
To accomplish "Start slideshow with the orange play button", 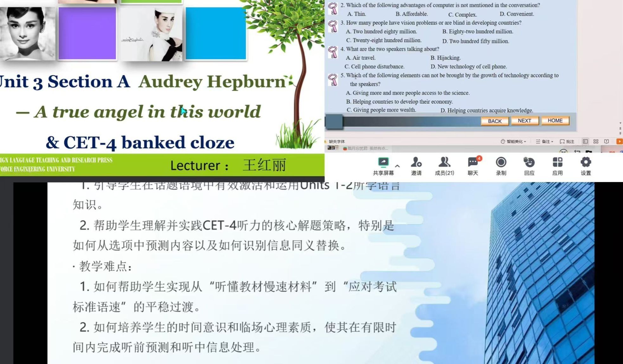I will (619, 141).
